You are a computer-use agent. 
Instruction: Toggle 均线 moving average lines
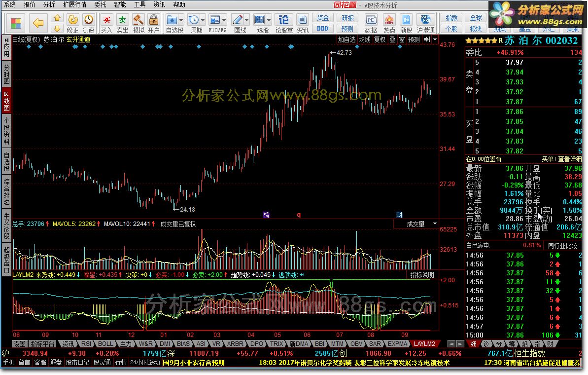364,39
